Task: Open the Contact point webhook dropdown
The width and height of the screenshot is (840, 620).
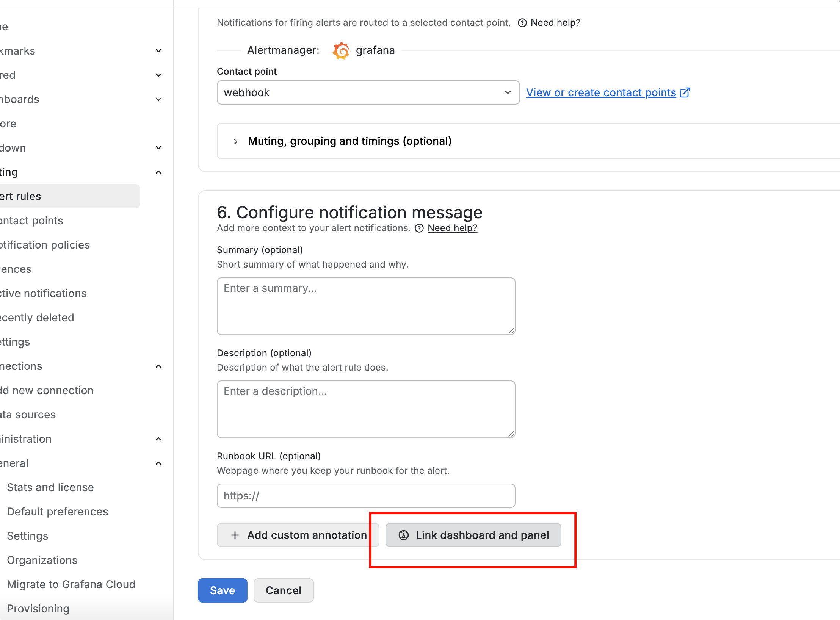Action: 368,92
